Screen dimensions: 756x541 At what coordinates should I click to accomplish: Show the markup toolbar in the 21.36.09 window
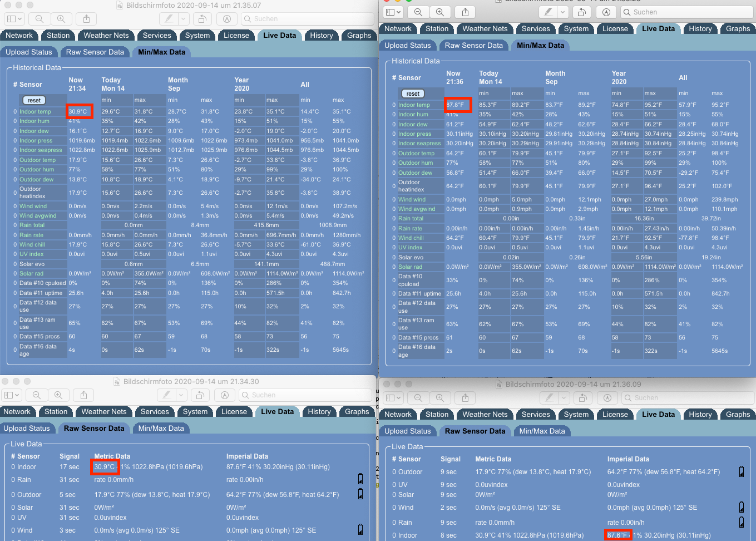tap(607, 397)
